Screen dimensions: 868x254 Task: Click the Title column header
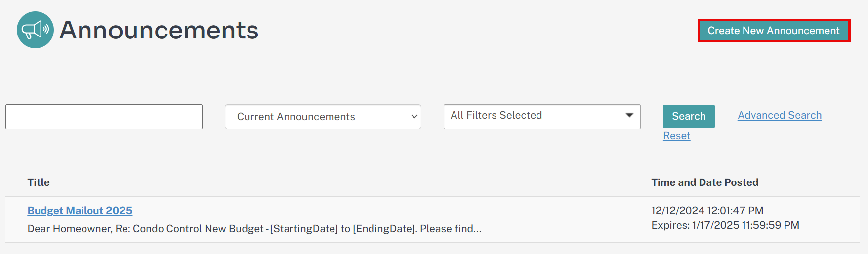pos(39,182)
